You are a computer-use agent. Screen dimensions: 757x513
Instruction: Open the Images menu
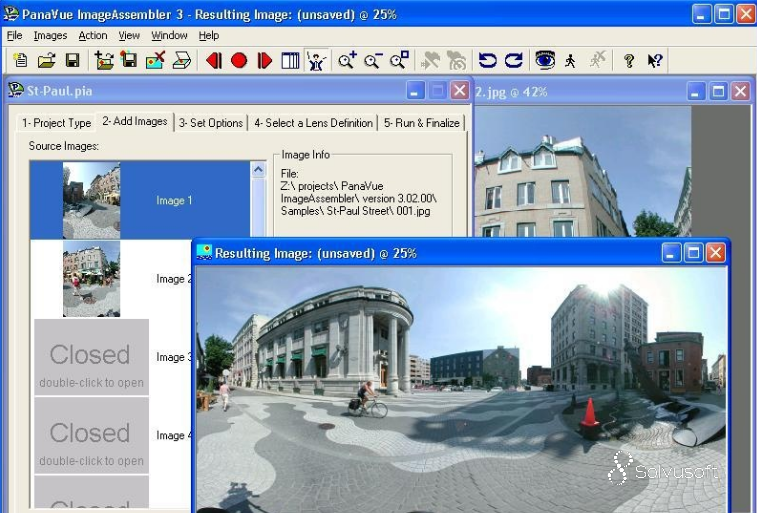click(x=50, y=36)
